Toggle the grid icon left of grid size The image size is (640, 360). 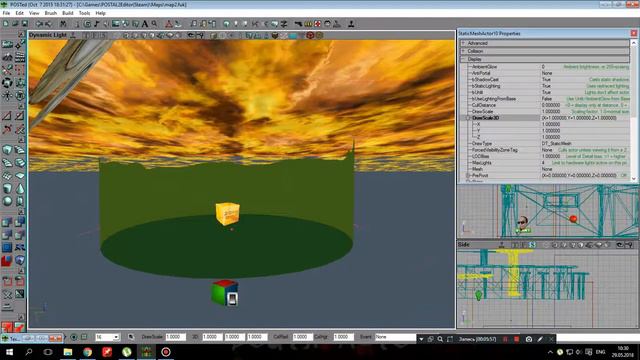(84, 337)
